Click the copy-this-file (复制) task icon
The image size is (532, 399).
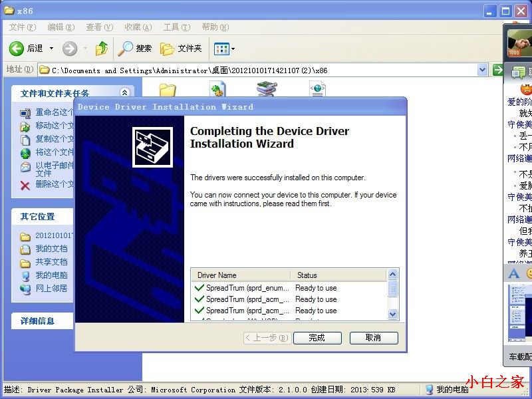[25, 140]
